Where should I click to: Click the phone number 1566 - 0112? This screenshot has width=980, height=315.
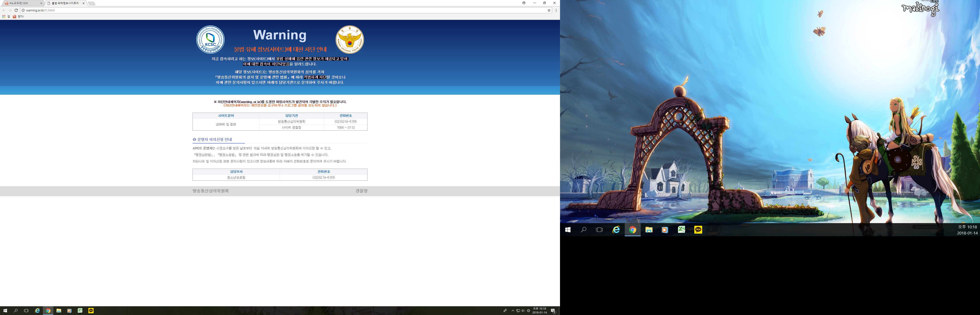(346, 128)
